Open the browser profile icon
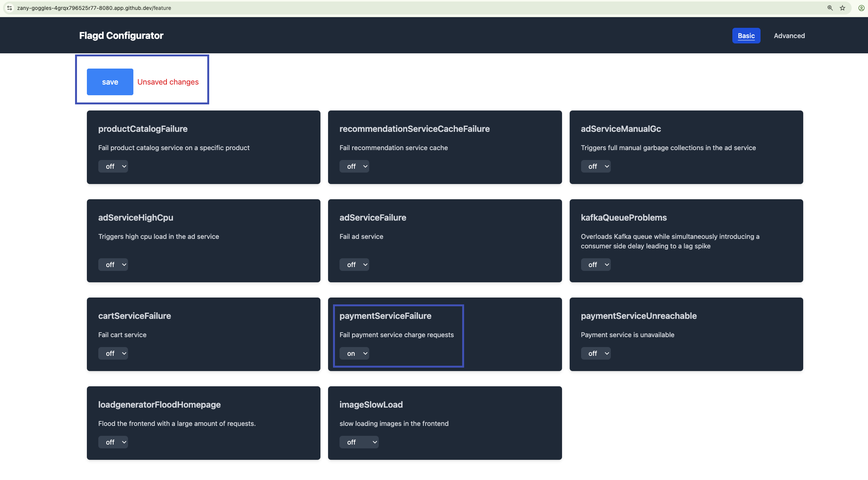 [x=861, y=8]
